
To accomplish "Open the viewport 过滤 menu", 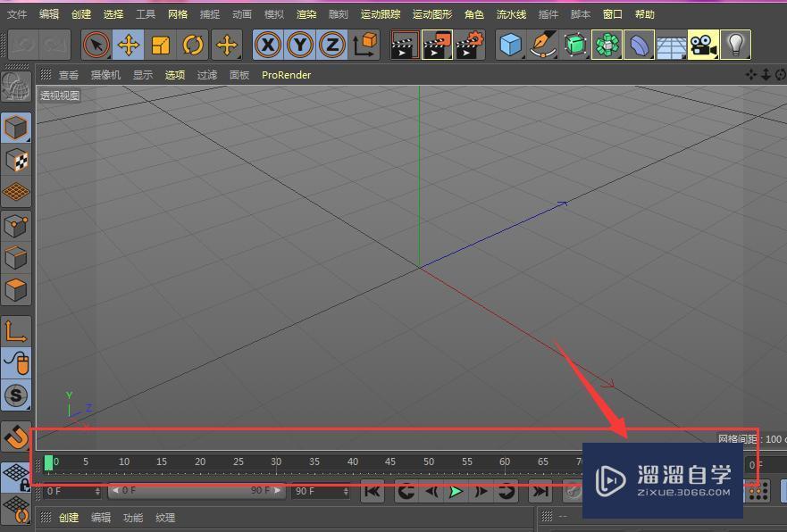I will click(207, 75).
